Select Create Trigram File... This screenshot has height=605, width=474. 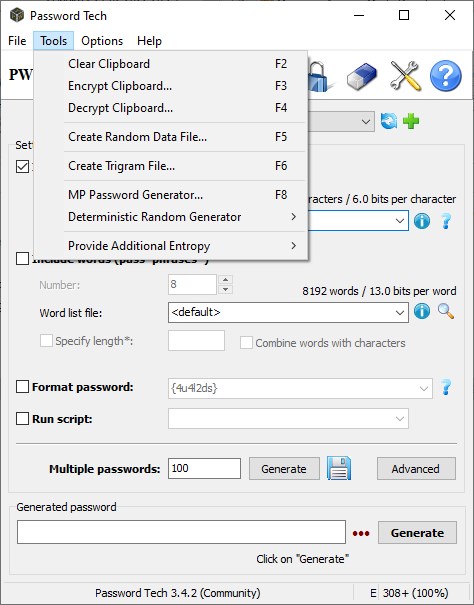point(171,166)
